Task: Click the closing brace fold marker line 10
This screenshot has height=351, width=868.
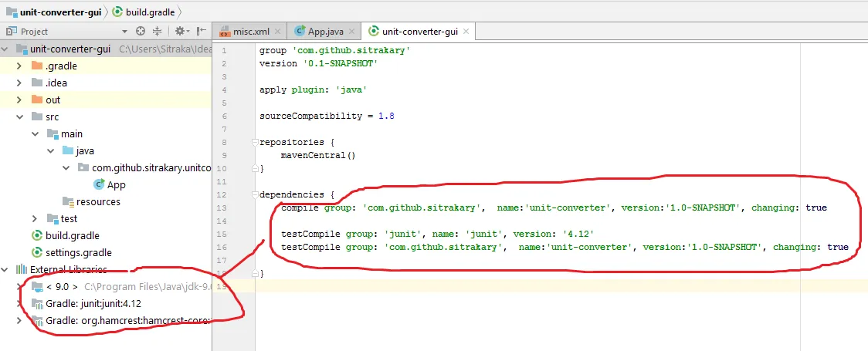Action: click(x=255, y=168)
